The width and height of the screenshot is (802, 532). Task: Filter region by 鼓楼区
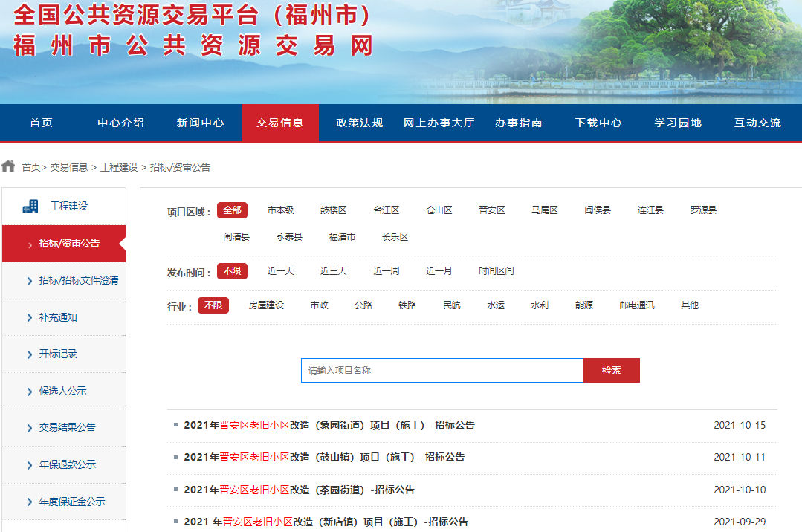334,210
